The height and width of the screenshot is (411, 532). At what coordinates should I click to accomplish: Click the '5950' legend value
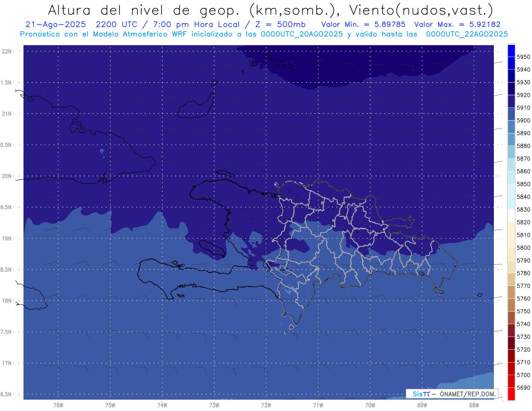coord(523,57)
